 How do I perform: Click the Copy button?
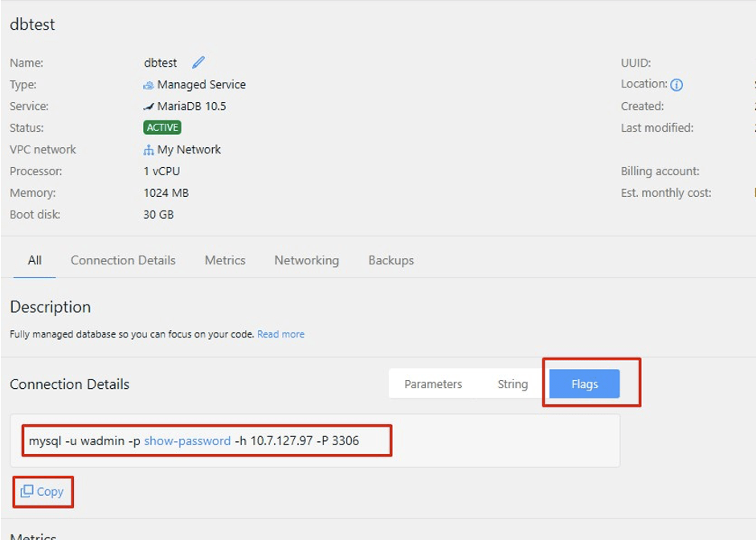click(42, 491)
